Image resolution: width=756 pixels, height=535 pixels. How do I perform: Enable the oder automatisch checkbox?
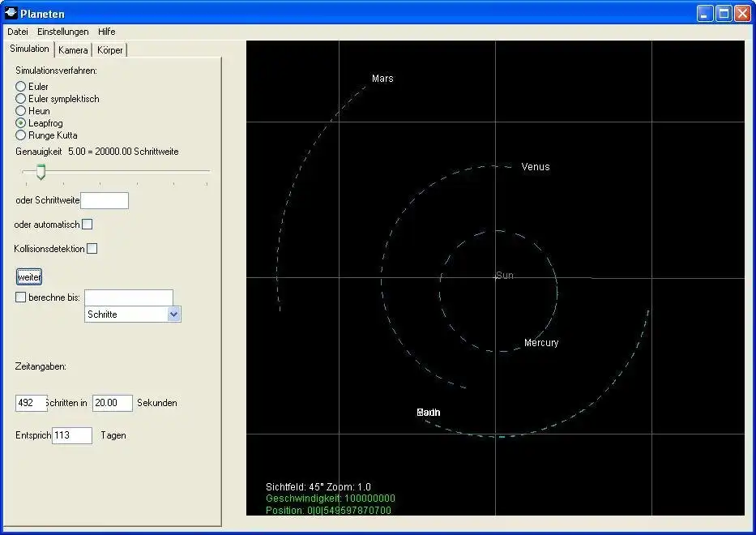pos(88,225)
